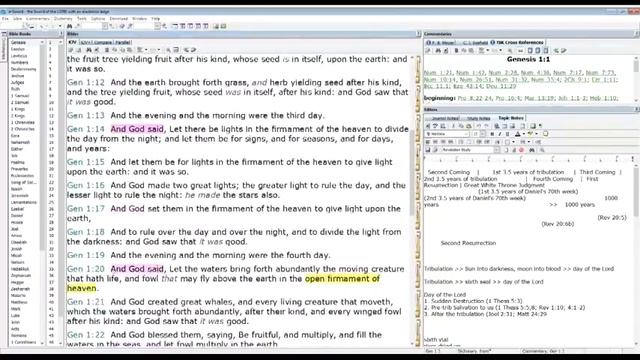Click the save icon in the editor bottom toolbar
The height and width of the screenshot is (360, 640).
tap(428, 150)
